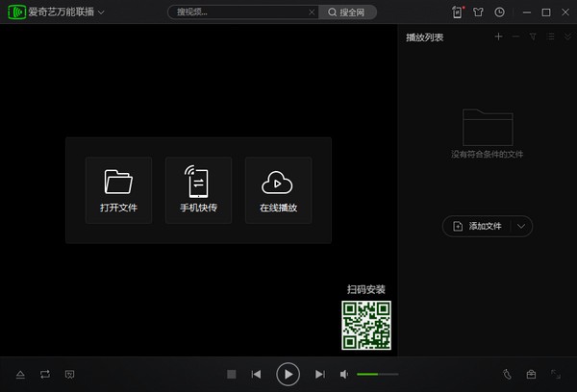Click the 手机快传 phone icon

(198, 181)
